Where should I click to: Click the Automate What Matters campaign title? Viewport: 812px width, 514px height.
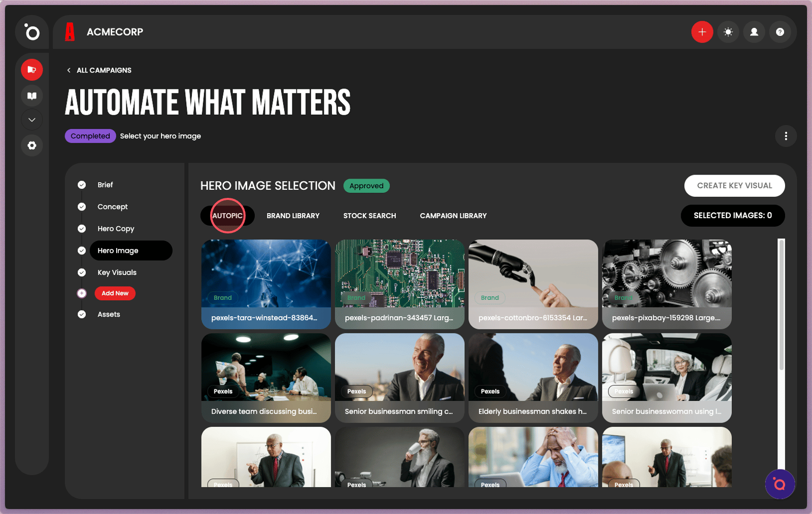pyautogui.click(x=208, y=102)
